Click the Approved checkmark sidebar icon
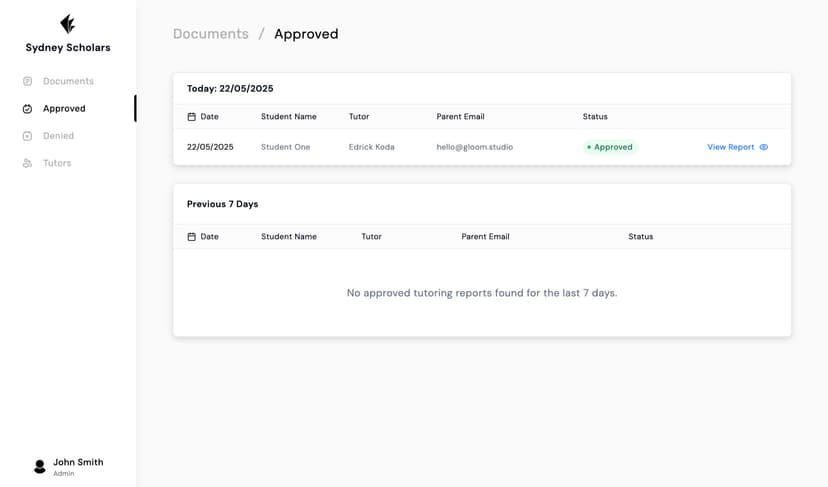 tap(28, 108)
